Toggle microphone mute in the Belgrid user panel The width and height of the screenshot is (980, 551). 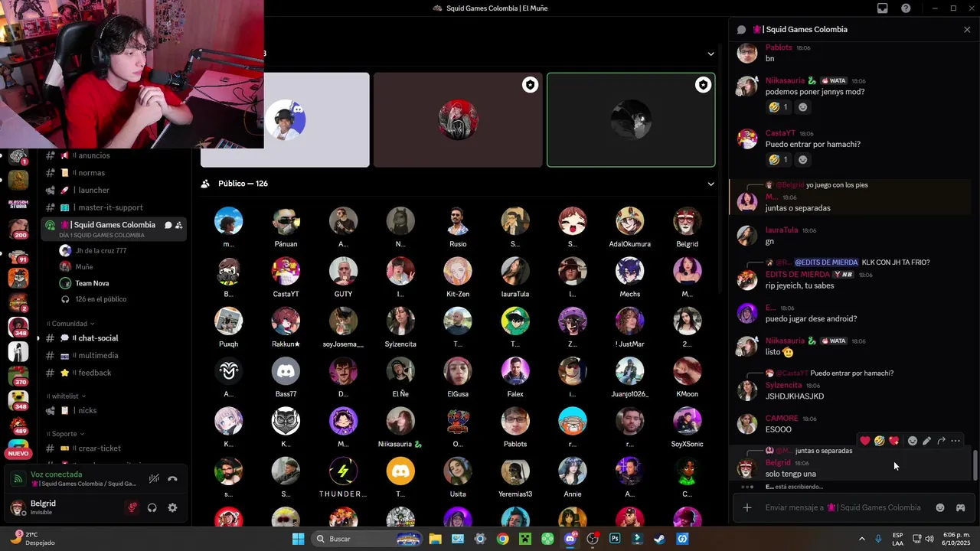click(x=132, y=507)
